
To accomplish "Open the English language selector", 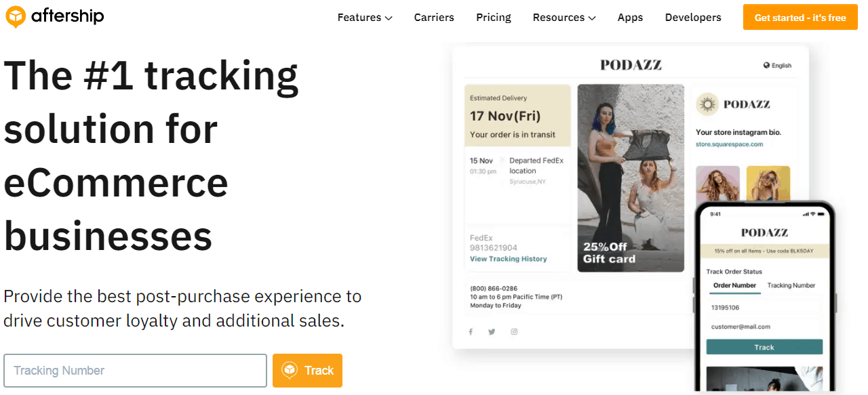I will (x=777, y=66).
